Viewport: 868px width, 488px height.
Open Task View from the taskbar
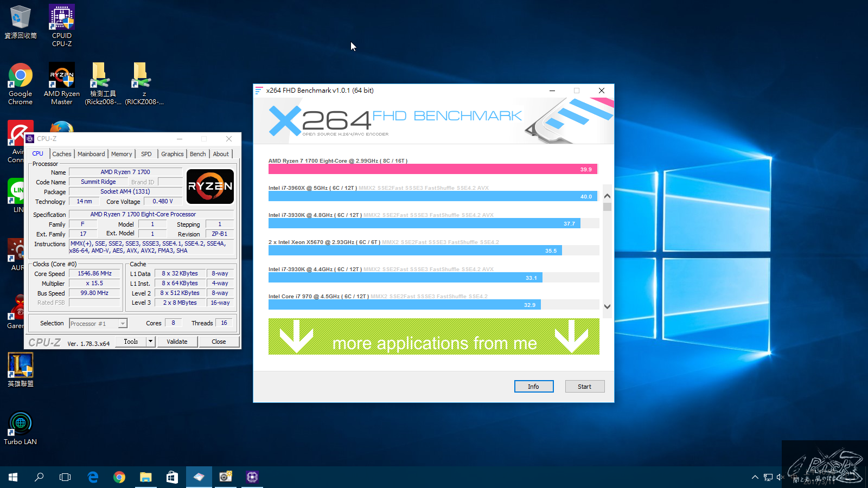coord(65,477)
